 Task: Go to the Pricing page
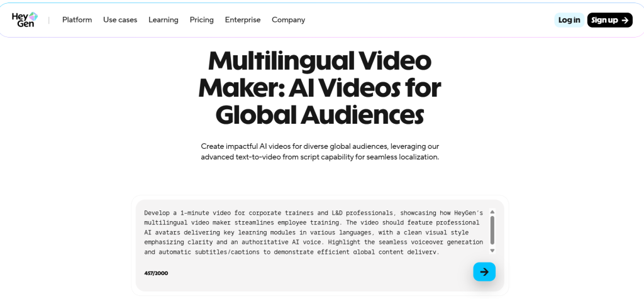(x=202, y=20)
